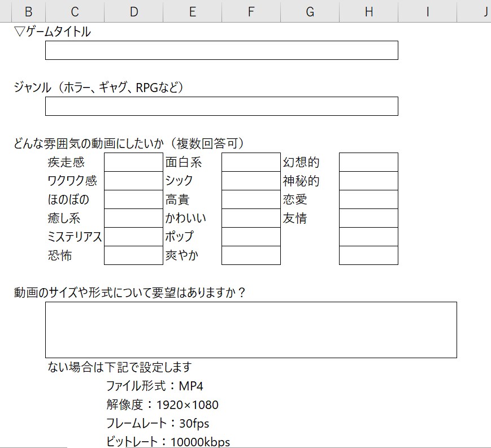The width and height of the screenshot is (491, 448).
Task: Select column B header
Action: point(28,12)
